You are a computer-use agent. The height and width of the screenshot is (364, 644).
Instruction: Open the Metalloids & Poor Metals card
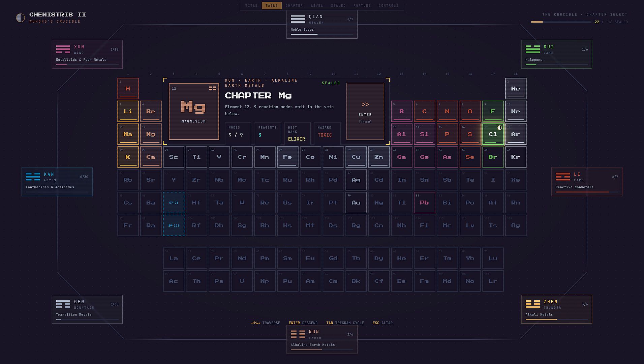point(87,55)
